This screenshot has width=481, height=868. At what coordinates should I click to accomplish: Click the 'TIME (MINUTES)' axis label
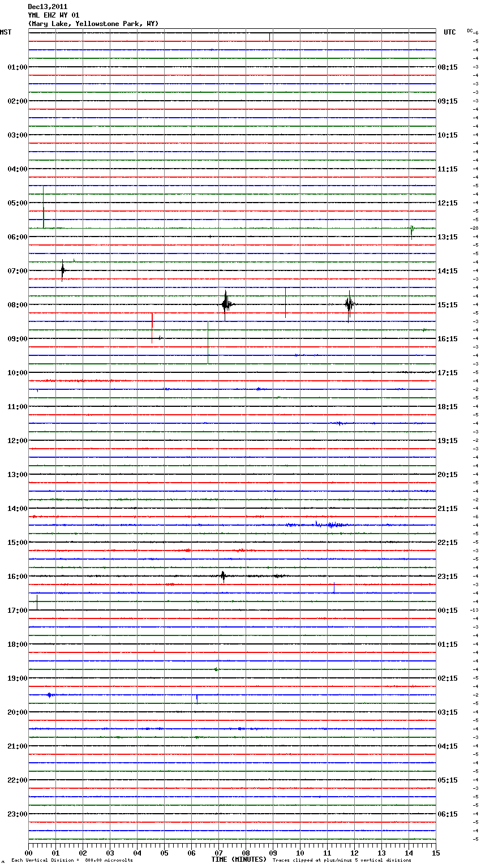tap(239, 860)
